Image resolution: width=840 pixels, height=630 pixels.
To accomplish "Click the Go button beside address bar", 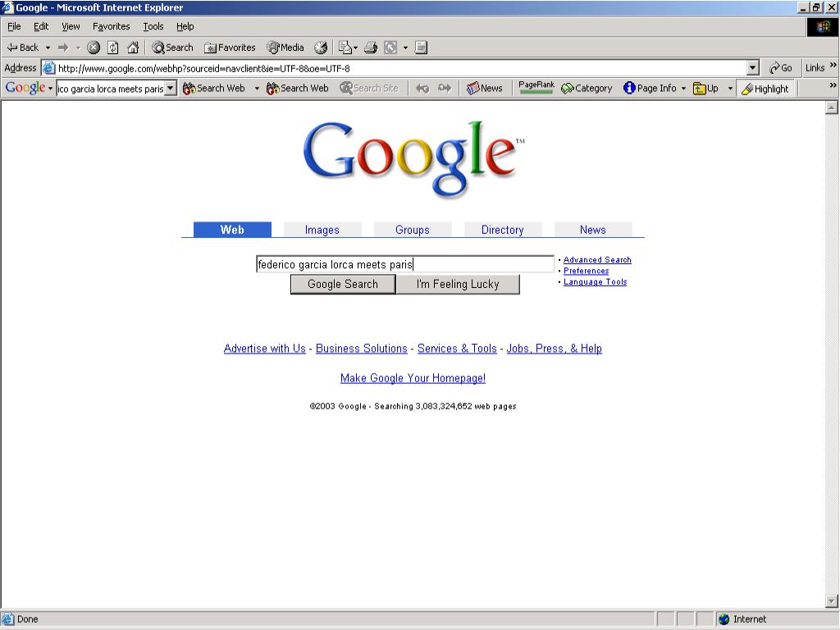I will coord(781,68).
